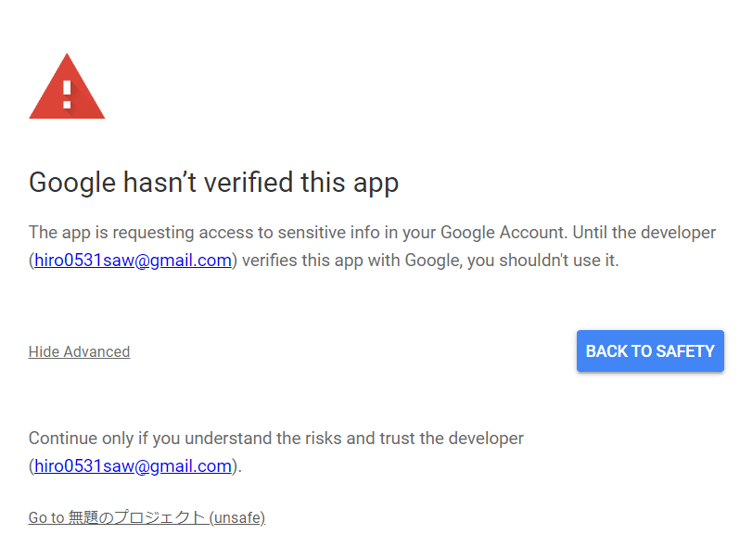Click the phrase "verifies this app with Google"
The height and width of the screenshot is (560, 740).
tap(351, 261)
